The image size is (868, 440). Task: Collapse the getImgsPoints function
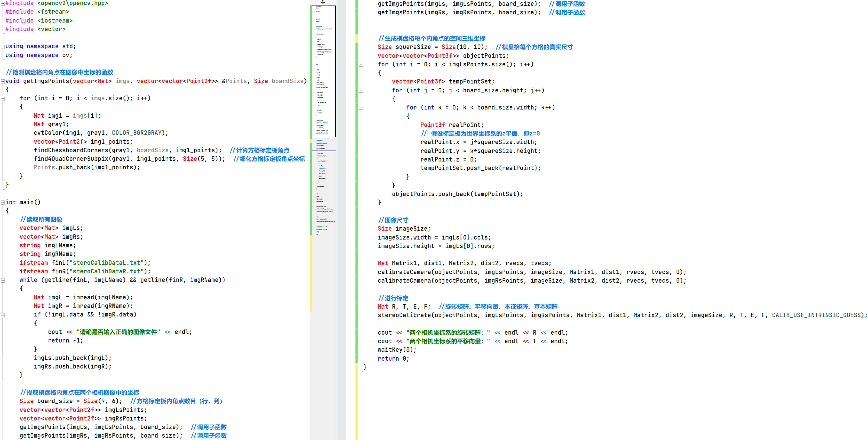3,81
